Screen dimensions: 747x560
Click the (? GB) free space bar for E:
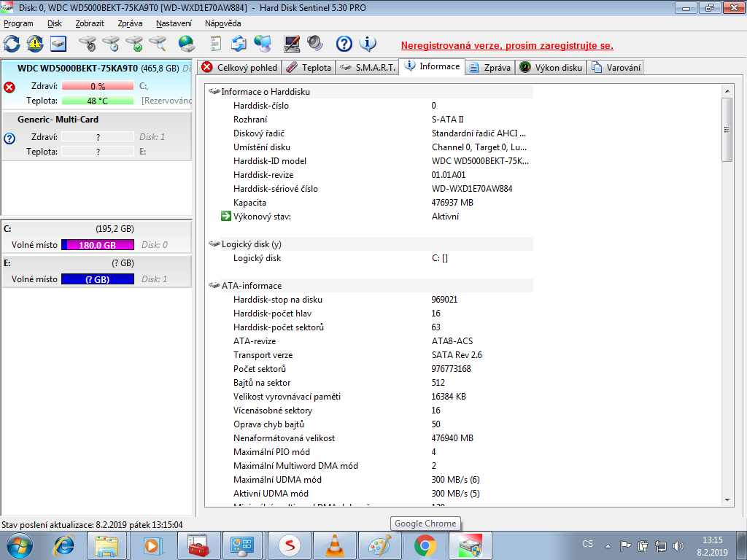[98, 279]
